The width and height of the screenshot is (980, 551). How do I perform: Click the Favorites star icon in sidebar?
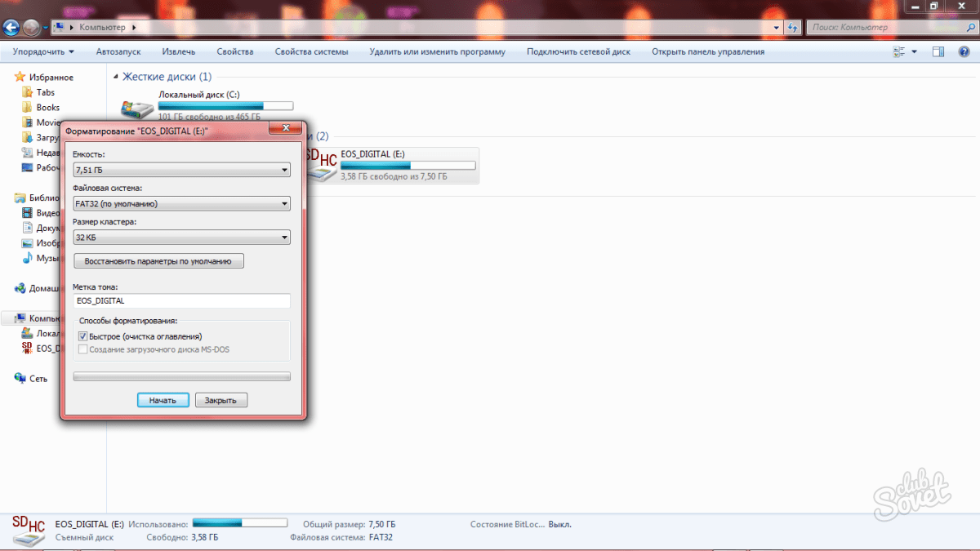pos(20,78)
